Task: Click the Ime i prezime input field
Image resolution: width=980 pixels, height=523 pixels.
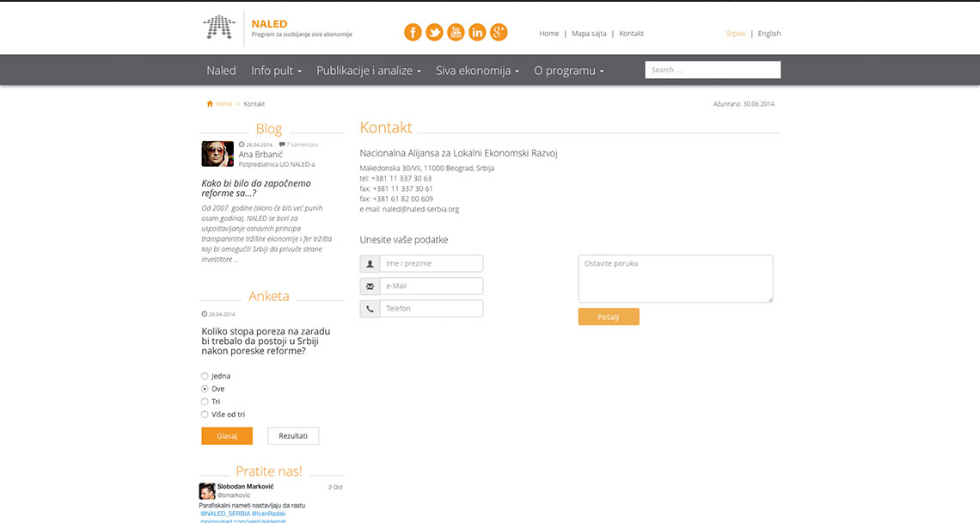Action: pos(432,263)
